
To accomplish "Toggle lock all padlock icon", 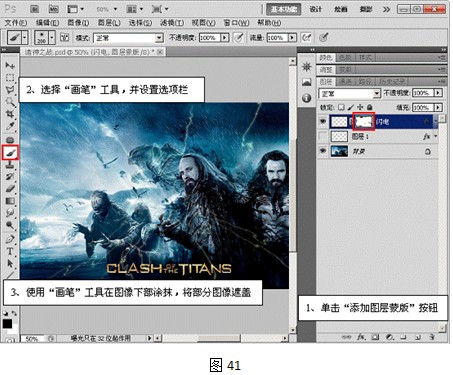I will point(369,107).
